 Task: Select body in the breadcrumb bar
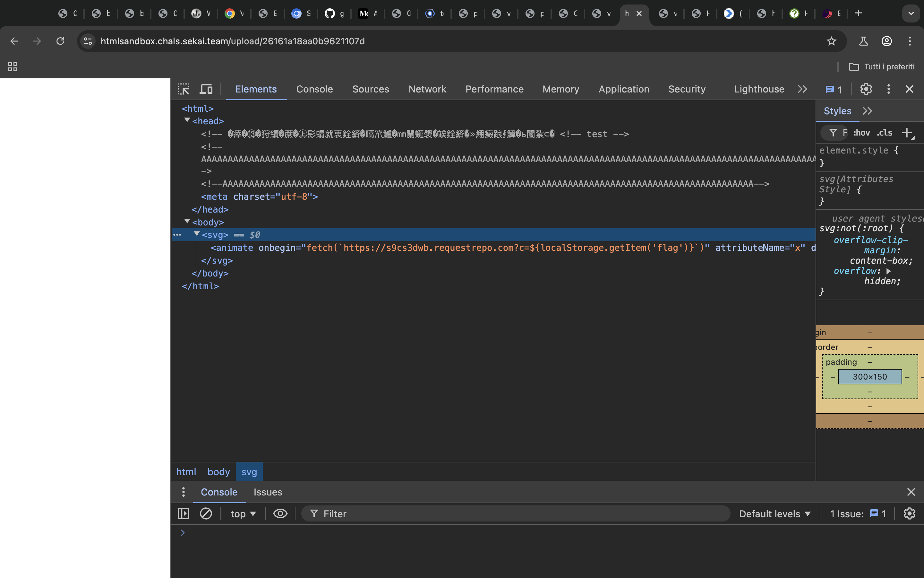pos(218,472)
